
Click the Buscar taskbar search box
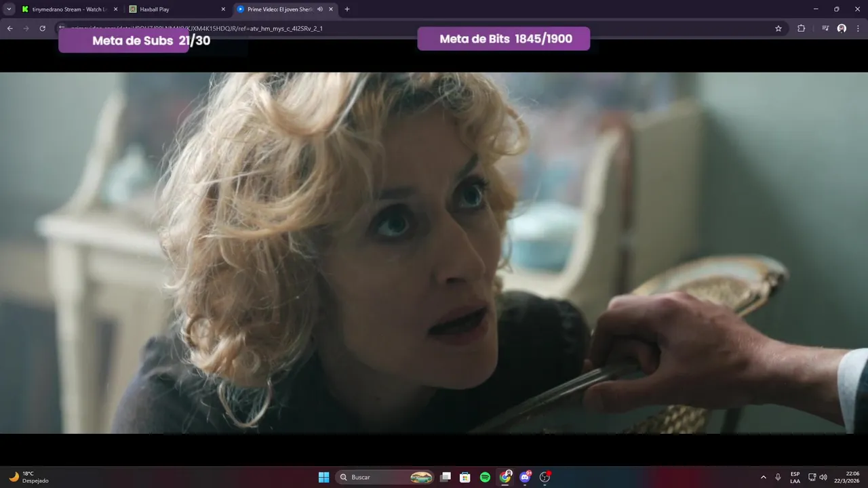pos(385,477)
